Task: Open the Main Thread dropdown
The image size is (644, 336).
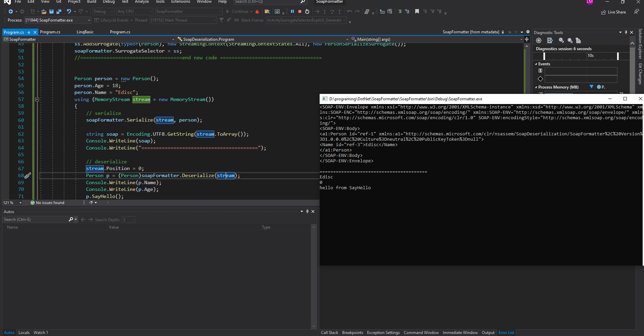Action: pos(183,20)
